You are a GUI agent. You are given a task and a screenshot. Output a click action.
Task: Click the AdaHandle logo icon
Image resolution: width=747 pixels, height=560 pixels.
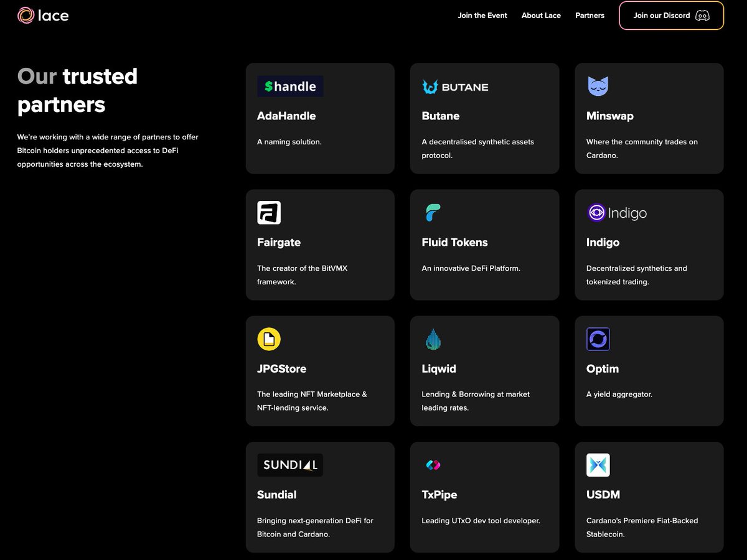point(290,86)
